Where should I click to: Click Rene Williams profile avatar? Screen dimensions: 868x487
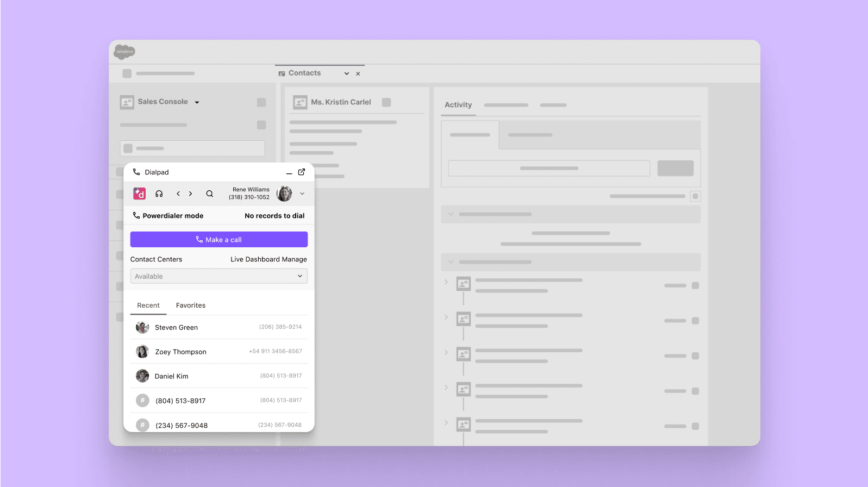(284, 193)
